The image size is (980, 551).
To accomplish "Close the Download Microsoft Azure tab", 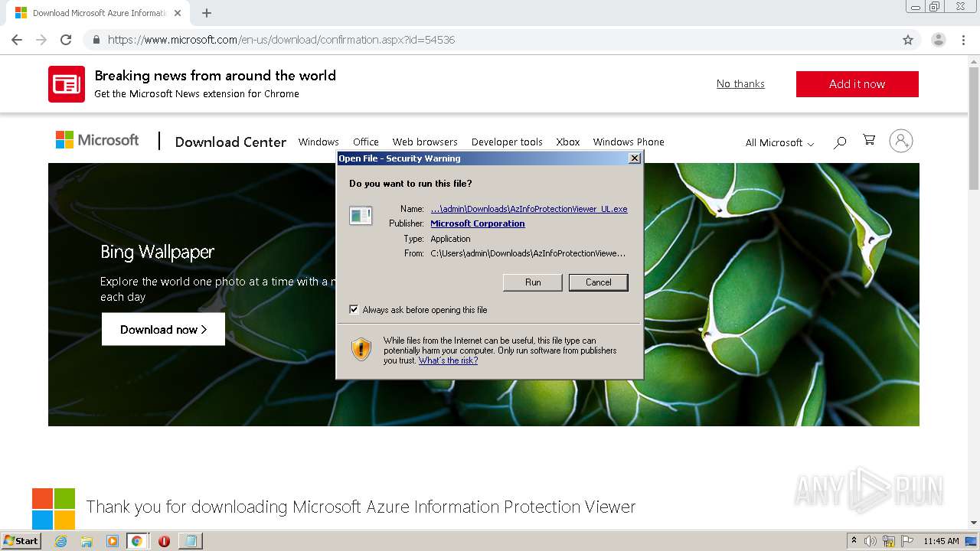I will click(178, 13).
